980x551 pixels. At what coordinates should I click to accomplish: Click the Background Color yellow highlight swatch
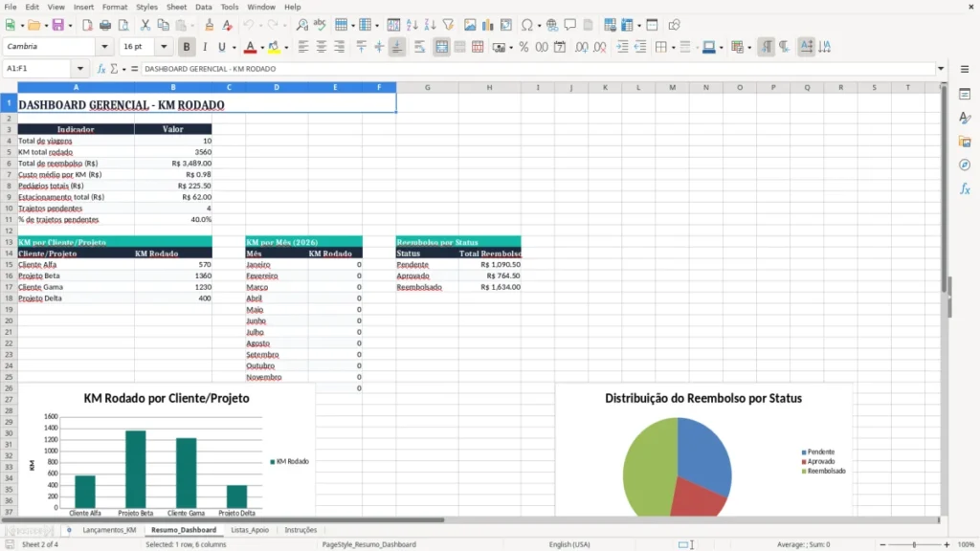tap(274, 47)
